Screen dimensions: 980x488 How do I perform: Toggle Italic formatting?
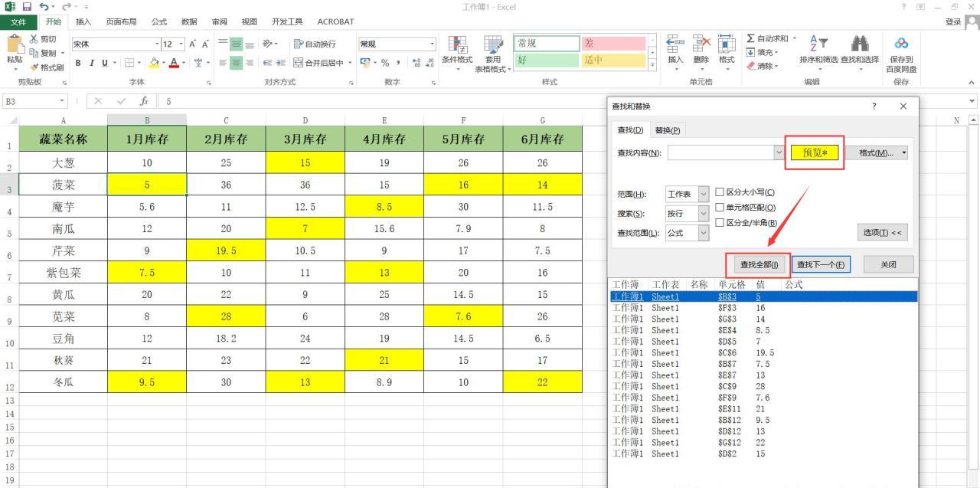[91, 63]
